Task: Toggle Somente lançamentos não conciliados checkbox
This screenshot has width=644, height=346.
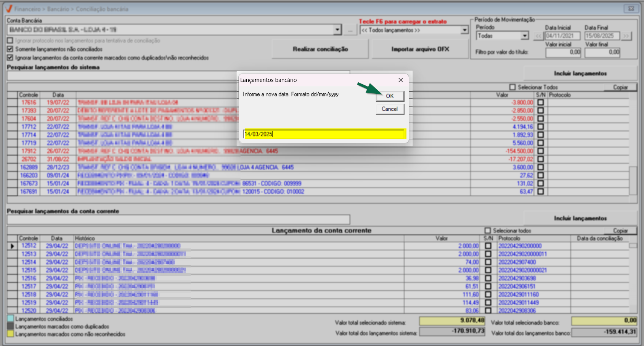Action: pyautogui.click(x=10, y=49)
